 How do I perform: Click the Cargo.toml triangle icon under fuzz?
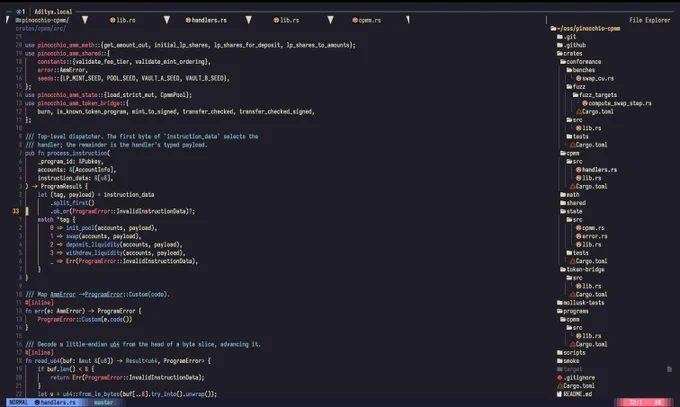coord(579,112)
